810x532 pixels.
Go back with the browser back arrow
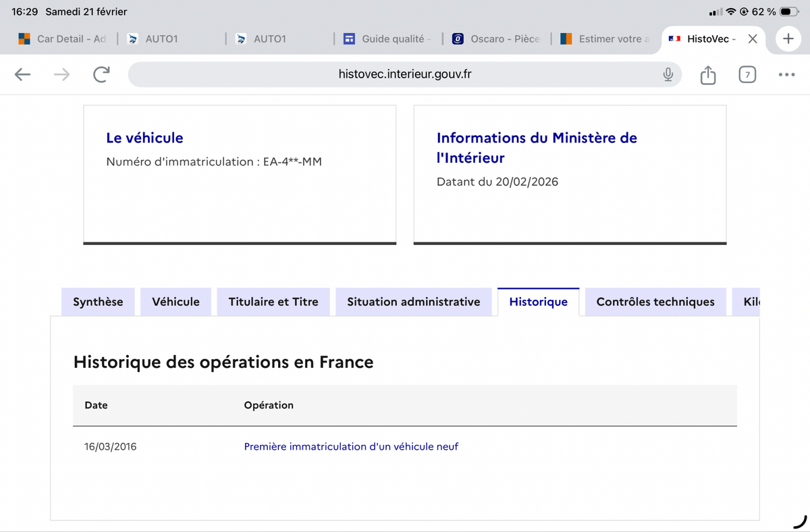coord(23,75)
